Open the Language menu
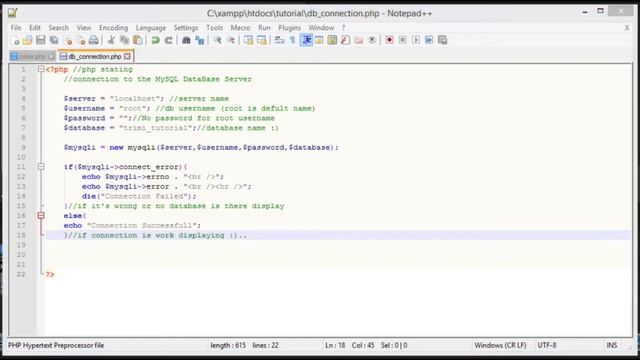 (x=151, y=28)
